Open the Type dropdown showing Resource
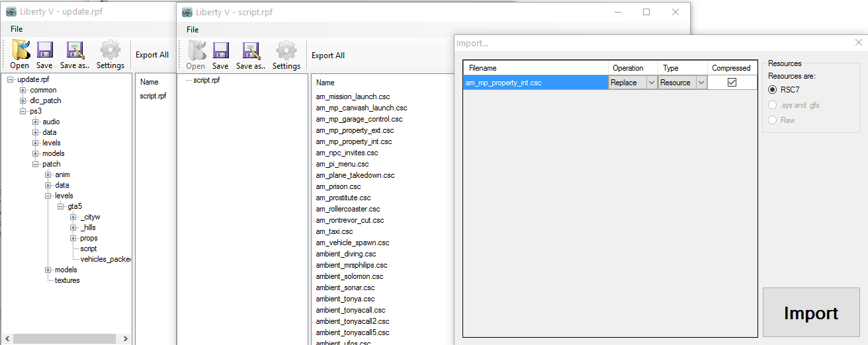This screenshot has height=345, width=868. (701, 83)
